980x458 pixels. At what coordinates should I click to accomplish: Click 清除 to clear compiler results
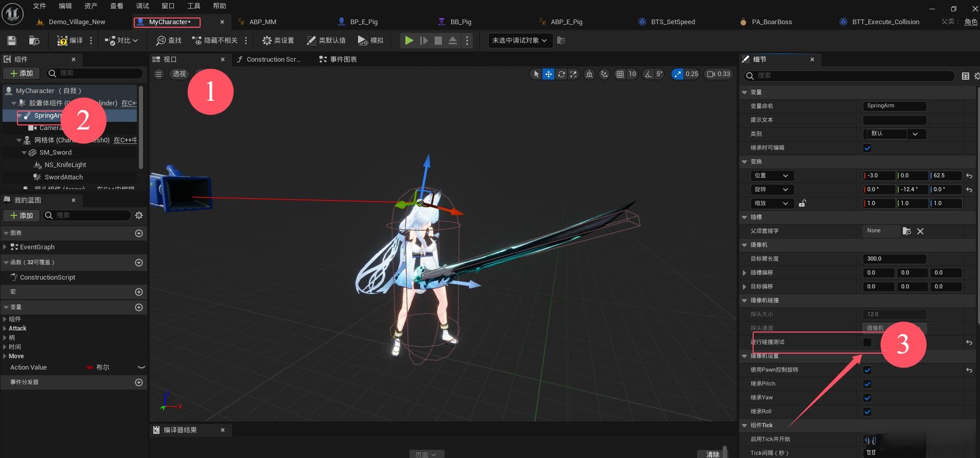point(712,454)
